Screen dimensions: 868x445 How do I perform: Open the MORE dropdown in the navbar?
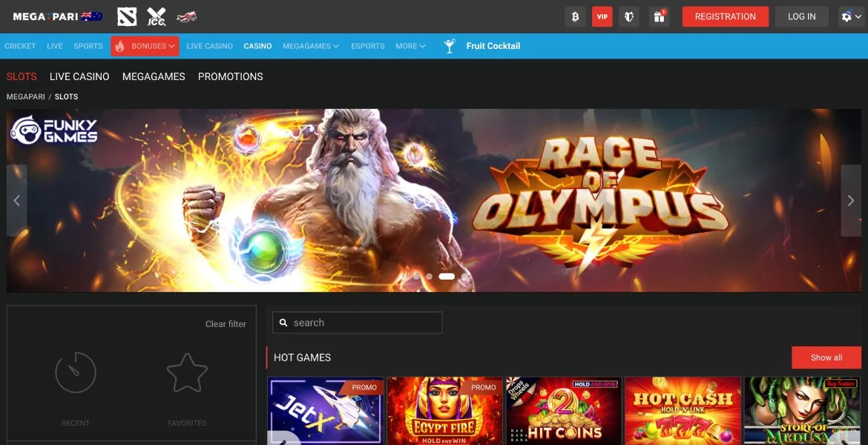click(x=410, y=45)
